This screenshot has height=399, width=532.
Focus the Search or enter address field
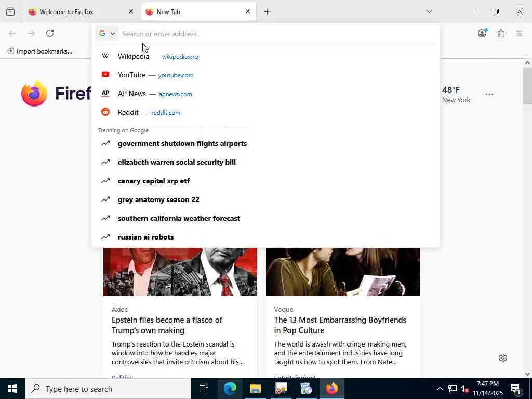pos(278,34)
